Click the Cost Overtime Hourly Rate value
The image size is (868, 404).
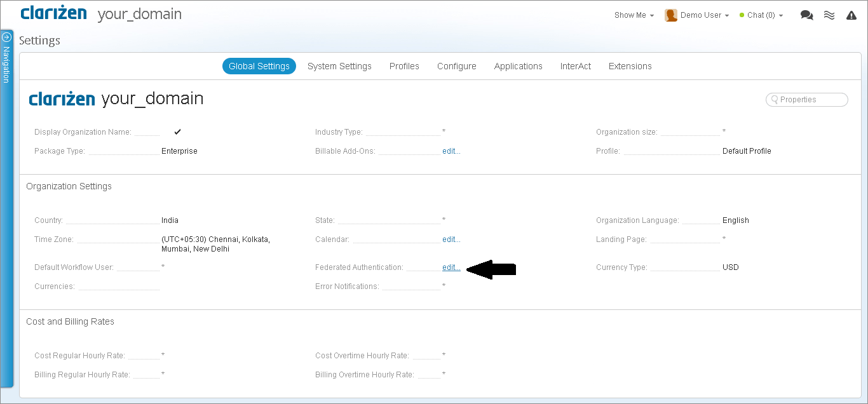coord(444,355)
